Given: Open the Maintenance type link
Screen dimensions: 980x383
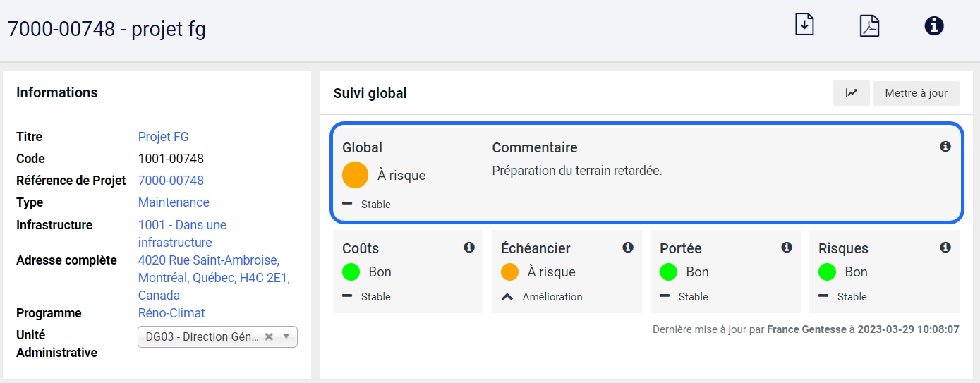Looking at the screenshot, I should [174, 202].
